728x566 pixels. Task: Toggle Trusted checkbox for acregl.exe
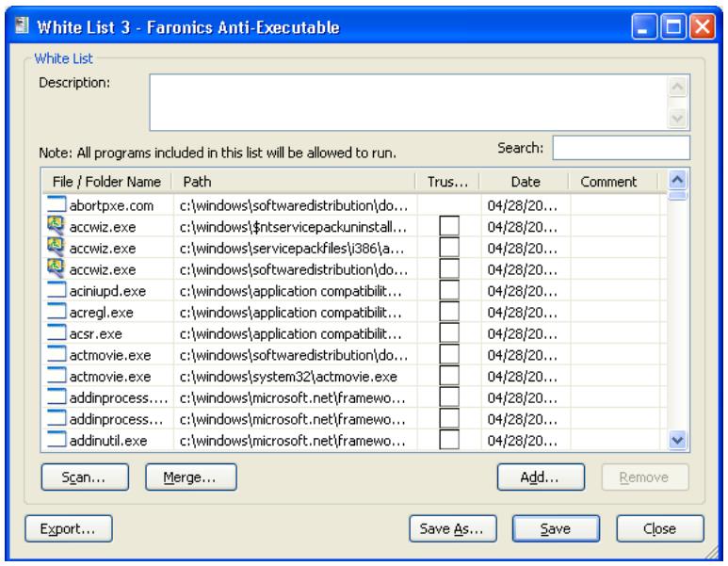(x=449, y=312)
